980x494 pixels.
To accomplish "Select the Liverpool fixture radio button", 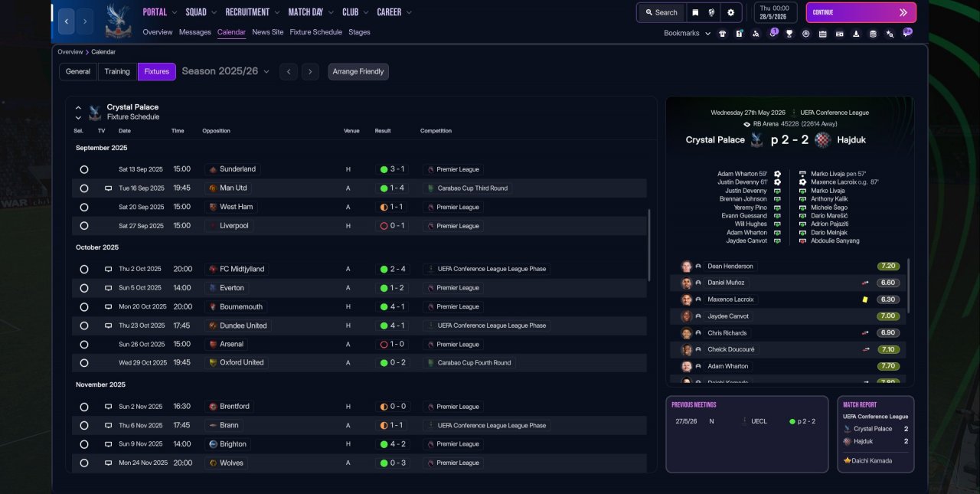I will coord(84,226).
